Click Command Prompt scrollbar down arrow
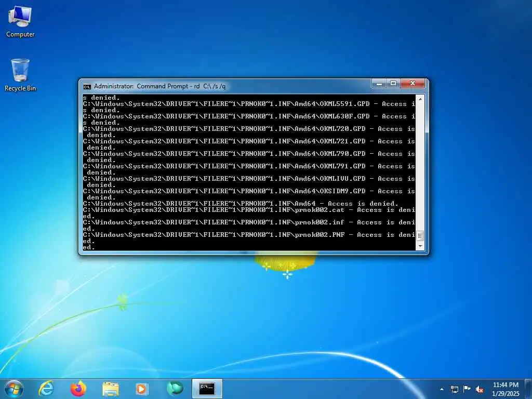 [420, 246]
